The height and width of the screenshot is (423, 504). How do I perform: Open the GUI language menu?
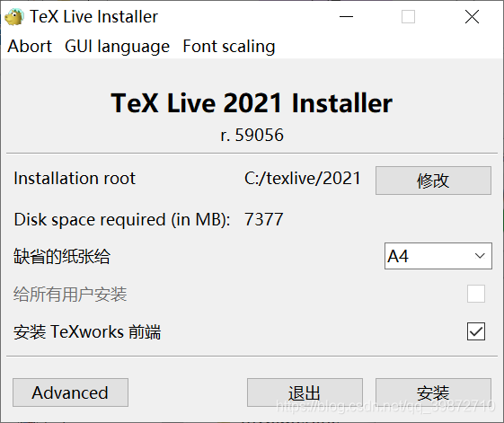click(117, 47)
